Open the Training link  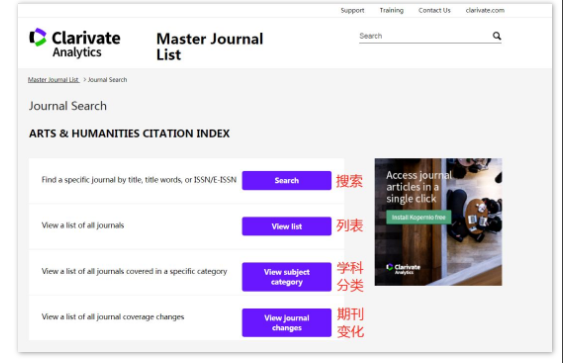(391, 10)
